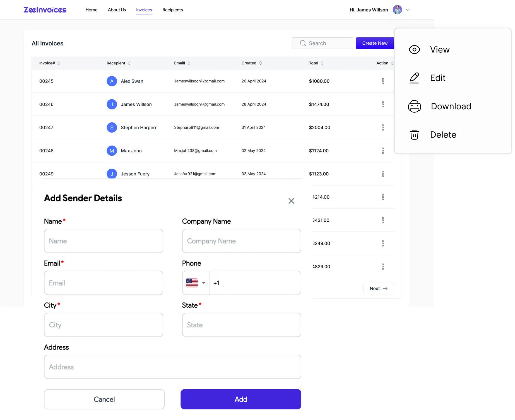
Task: Open the action menu for invoice 00246
Action: 383,104
